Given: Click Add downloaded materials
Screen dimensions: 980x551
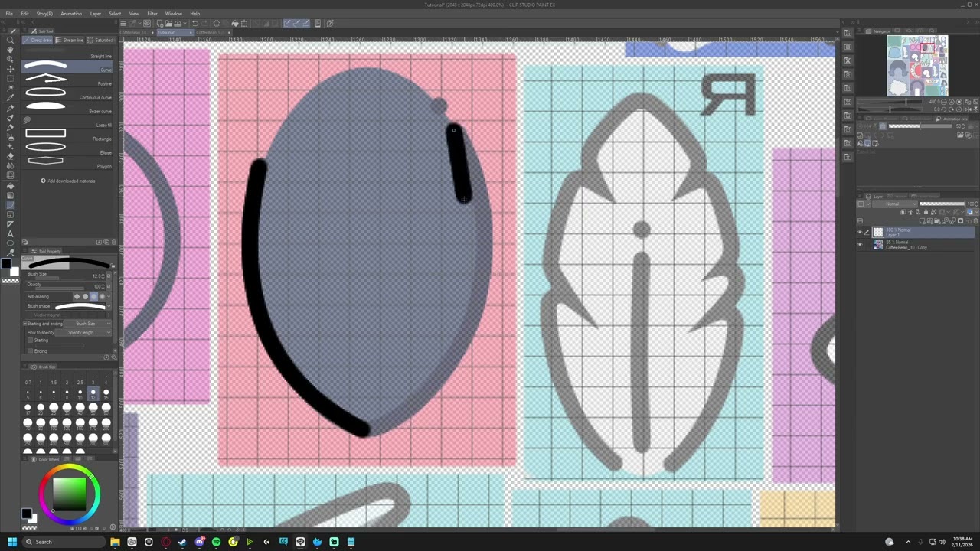Looking at the screenshot, I should (68, 181).
